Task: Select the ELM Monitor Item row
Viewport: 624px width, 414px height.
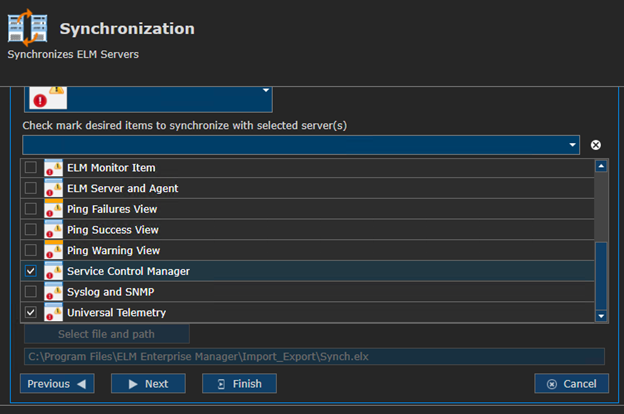Action: [307, 168]
